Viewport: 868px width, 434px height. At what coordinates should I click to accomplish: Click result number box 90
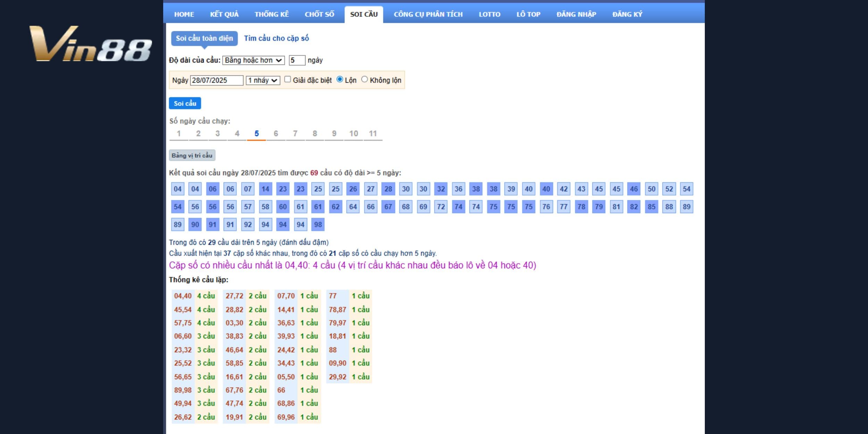point(195,224)
